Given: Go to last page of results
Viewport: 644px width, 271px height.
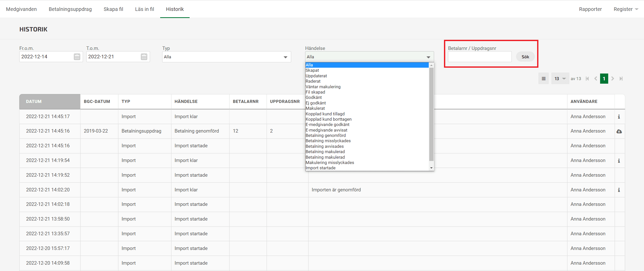Looking at the screenshot, I should click(x=621, y=79).
